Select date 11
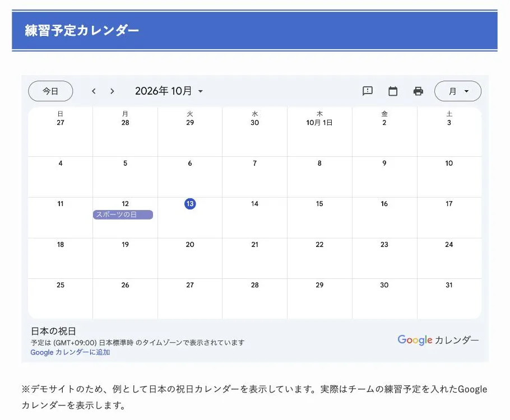Screen dimensions: 510x420 (61, 204)
